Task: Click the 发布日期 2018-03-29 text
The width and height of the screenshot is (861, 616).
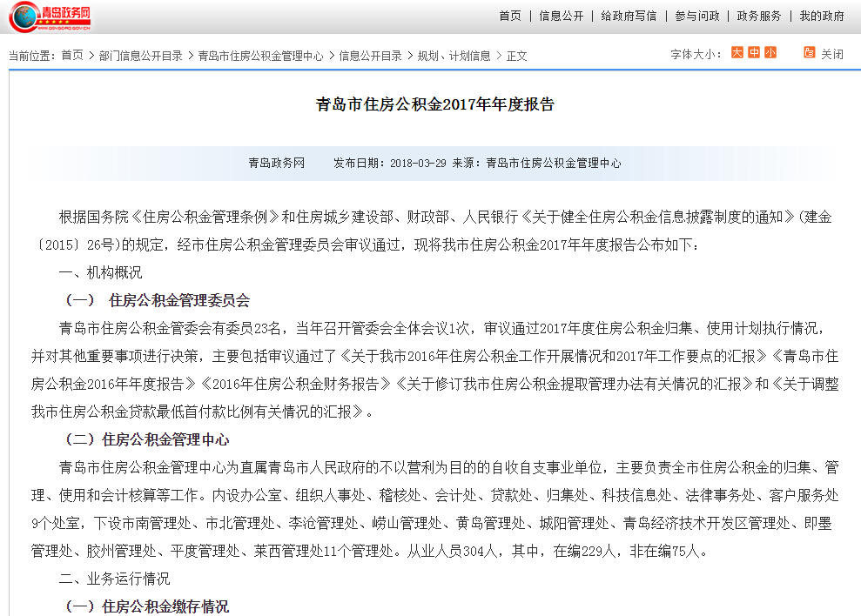Action: (389, 163)
